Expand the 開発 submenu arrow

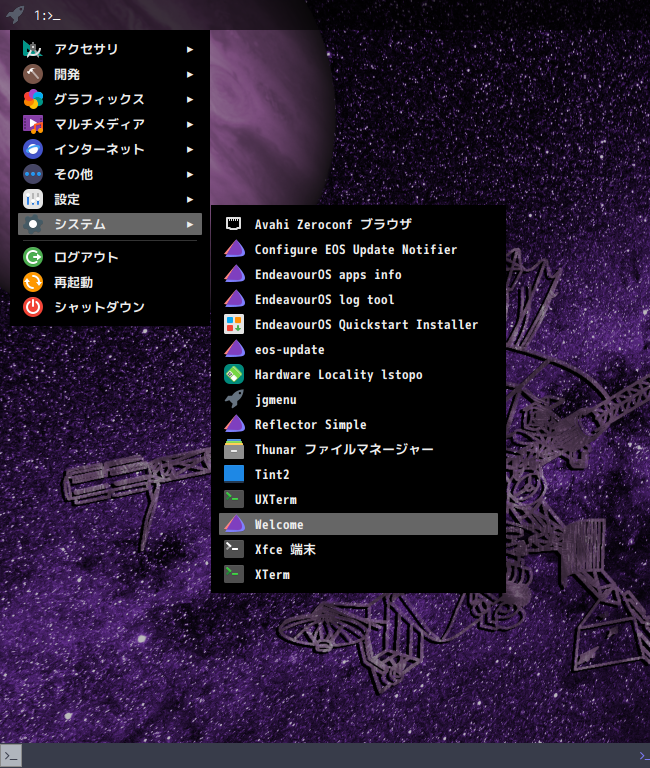click(190, 74)
